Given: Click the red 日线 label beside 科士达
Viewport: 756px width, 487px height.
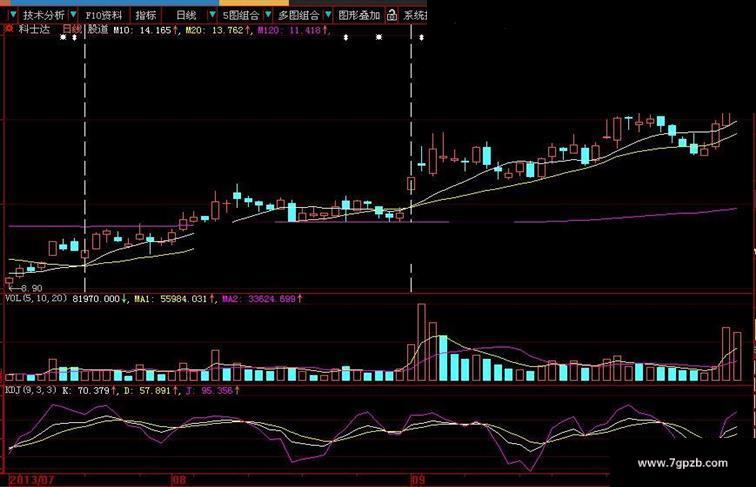Looking at the screenshot, I should click(x=72, y=29).
